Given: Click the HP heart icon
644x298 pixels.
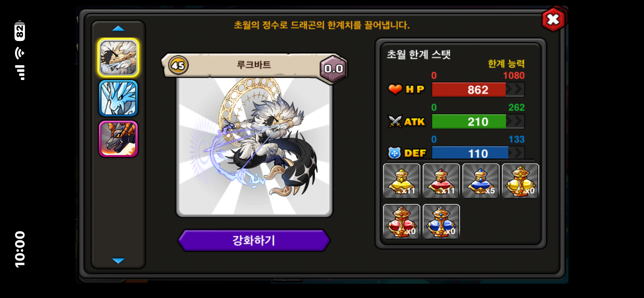Looking at the screenshot, I should click(395, 89).
